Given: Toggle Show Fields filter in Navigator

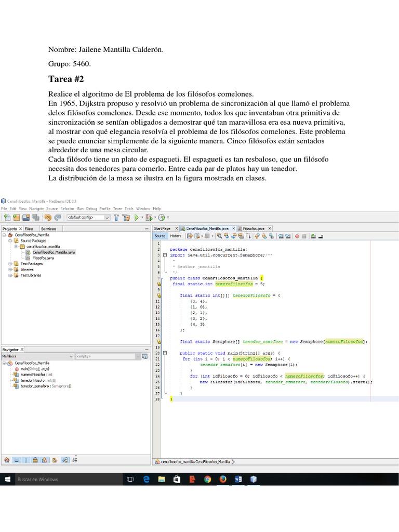Looking at the screenshot, I should coord(16,459).
